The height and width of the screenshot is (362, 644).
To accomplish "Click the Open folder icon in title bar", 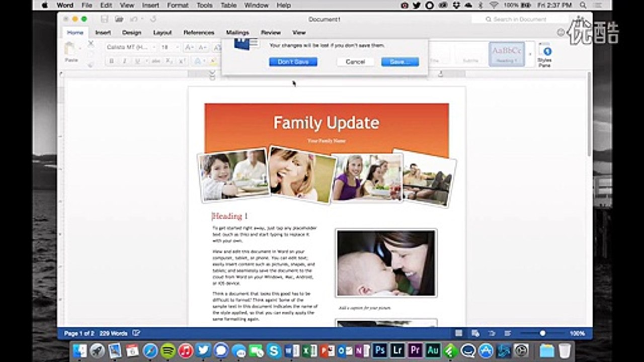I will click(x=119, y=19).
